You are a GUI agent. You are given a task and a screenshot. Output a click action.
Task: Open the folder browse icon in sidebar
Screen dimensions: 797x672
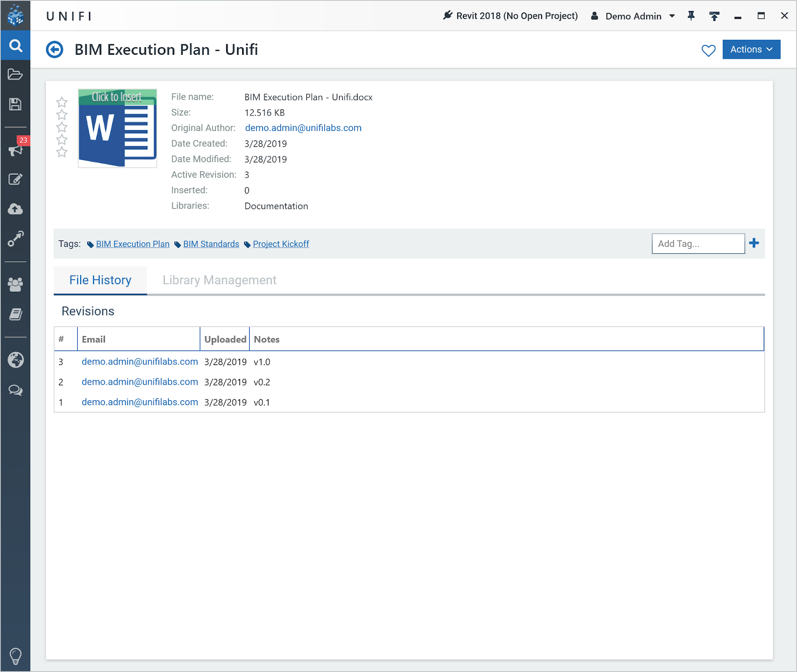coord(15,75)
